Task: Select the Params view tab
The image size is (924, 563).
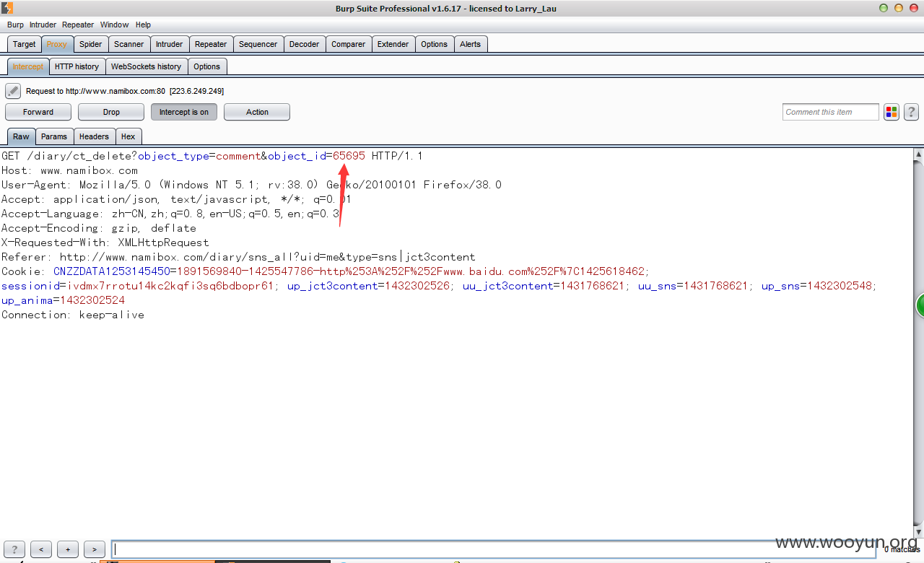Action: pos(54,136)
